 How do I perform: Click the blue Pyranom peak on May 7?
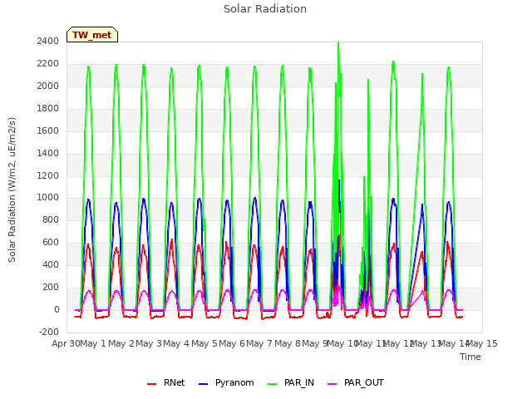(x=283, y=200)
